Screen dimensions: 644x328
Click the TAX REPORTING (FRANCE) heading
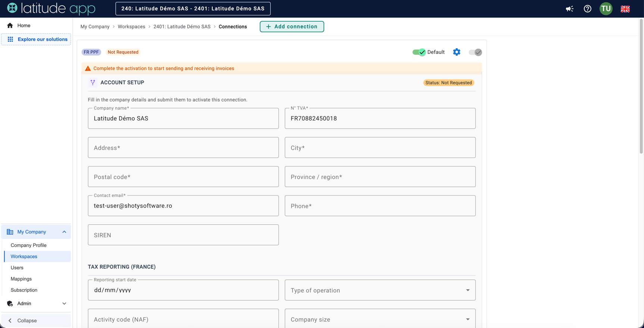[122, 267]
